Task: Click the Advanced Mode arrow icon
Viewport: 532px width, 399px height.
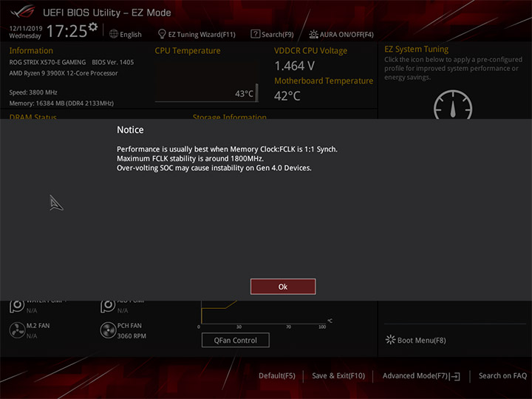Action: (x=455, y=376)
